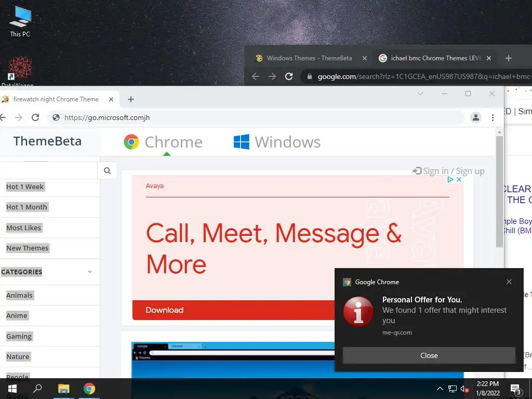Switch to Windows Themes - ThemeBeta tab
532x399 pixels.
pos(309,58)
